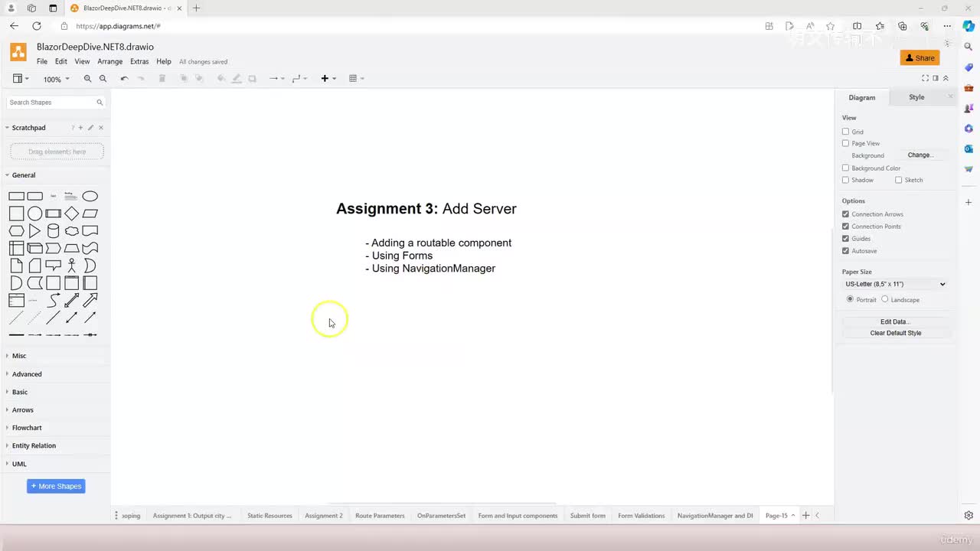Enable the Page View checkbox
Screen dimensions: 980x551
[845, 143]
